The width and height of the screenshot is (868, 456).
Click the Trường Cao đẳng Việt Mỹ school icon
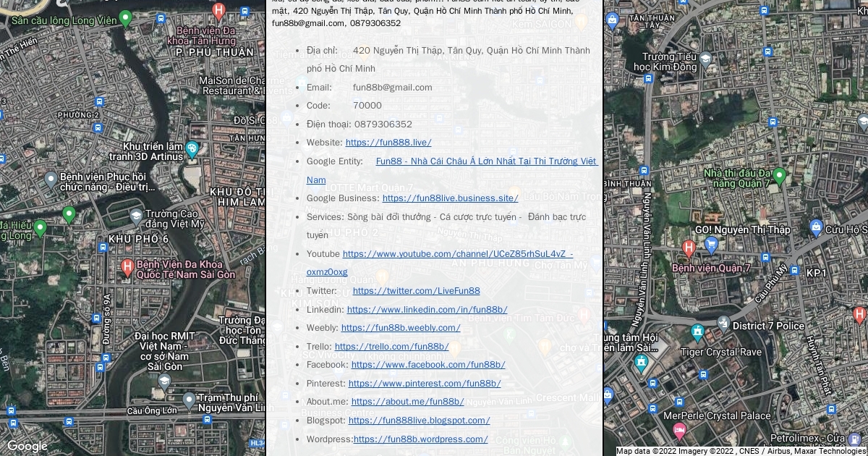coord(136,216)
